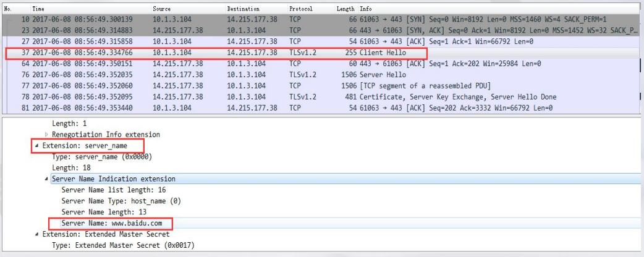This screenshot has width=644, height=257.
Task: Select packet 81 ACK Seq=202 Ack=3332 row
Action: (x=321, y=108)
